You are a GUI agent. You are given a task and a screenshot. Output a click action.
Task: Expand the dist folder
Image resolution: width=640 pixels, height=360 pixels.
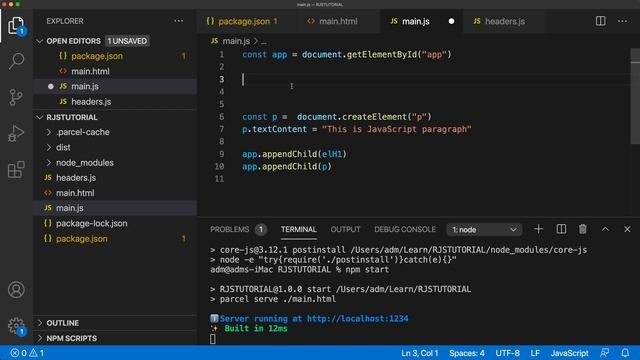point(63,147)
